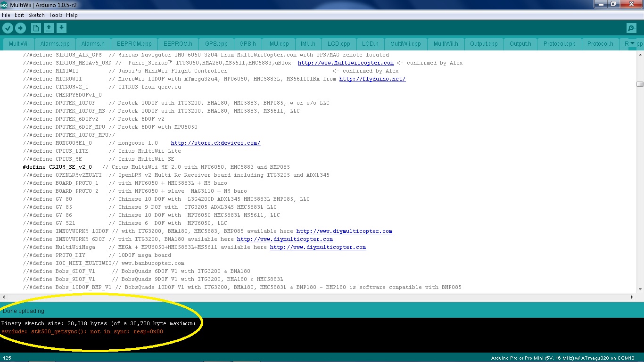Switch to the IMU.h tab
Image resolution: width=644 pixels, height=362 pixels.
click(308, 43)
